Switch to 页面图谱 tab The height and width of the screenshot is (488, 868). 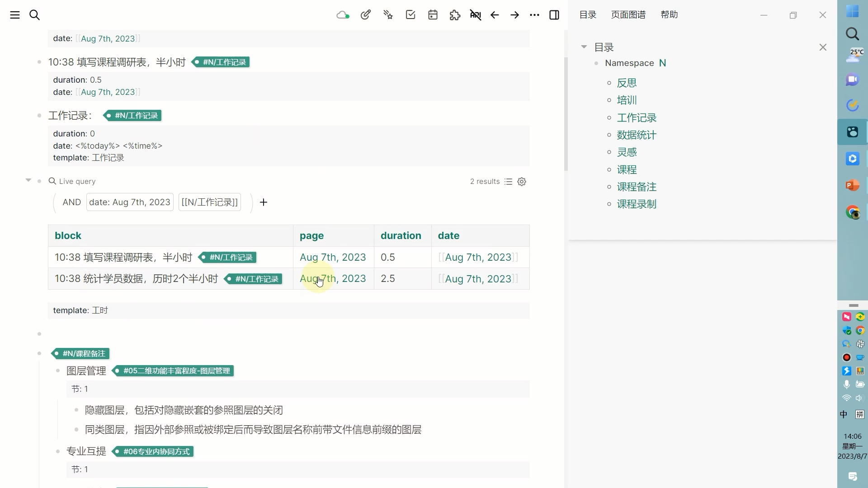point(628,14)
